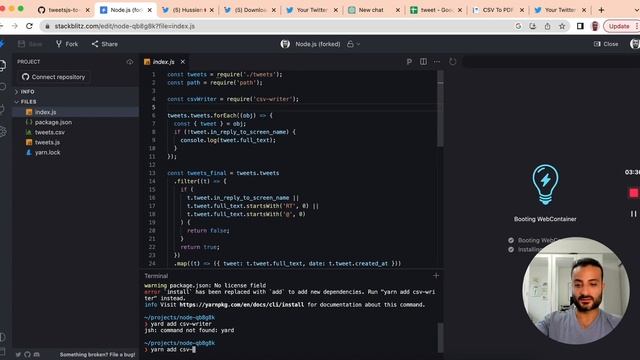Open 'Something broken? File a bug!' link
The image size is (640, 360).
(x=97, y=355)
